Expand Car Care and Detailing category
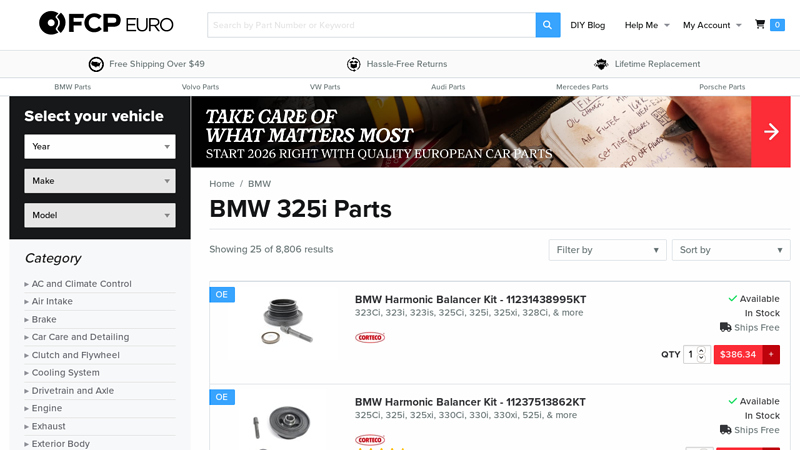 (x=80, y=337)
